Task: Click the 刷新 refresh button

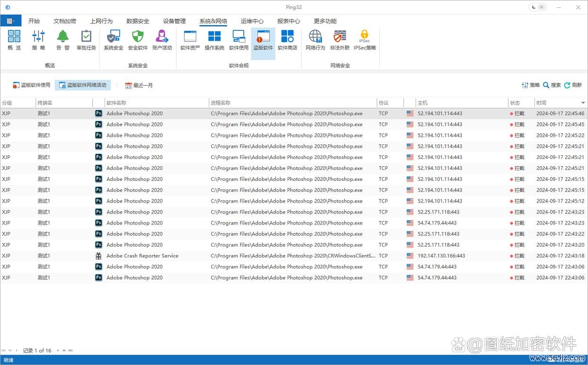Action: tap(573, 85)
